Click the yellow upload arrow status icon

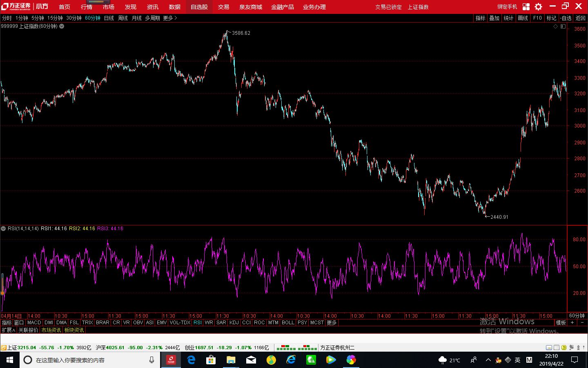[x=564, y=348]
